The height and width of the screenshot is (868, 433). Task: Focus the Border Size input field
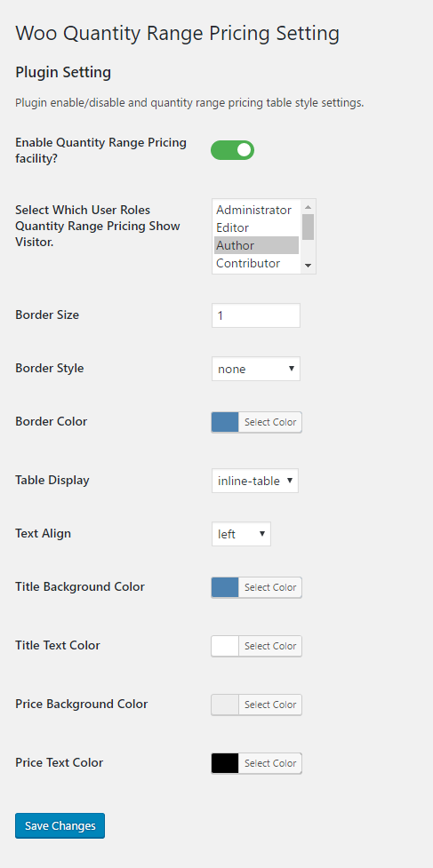[256, 315]
